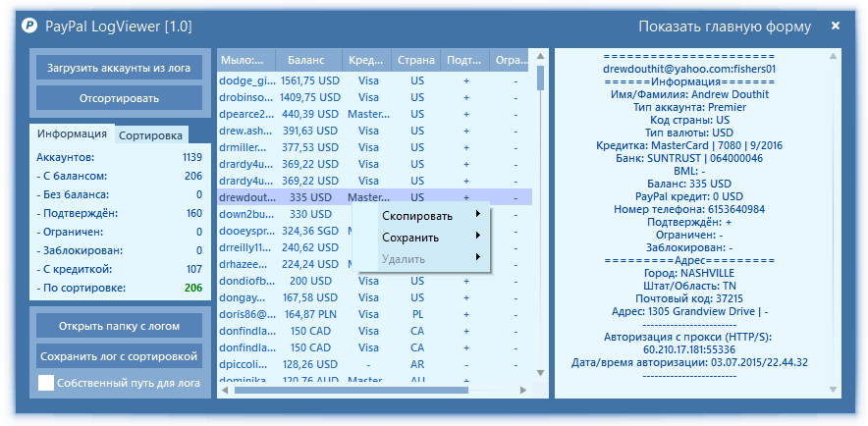
Task: Select the row with balance '167,58 USD'
Action: 374,297
